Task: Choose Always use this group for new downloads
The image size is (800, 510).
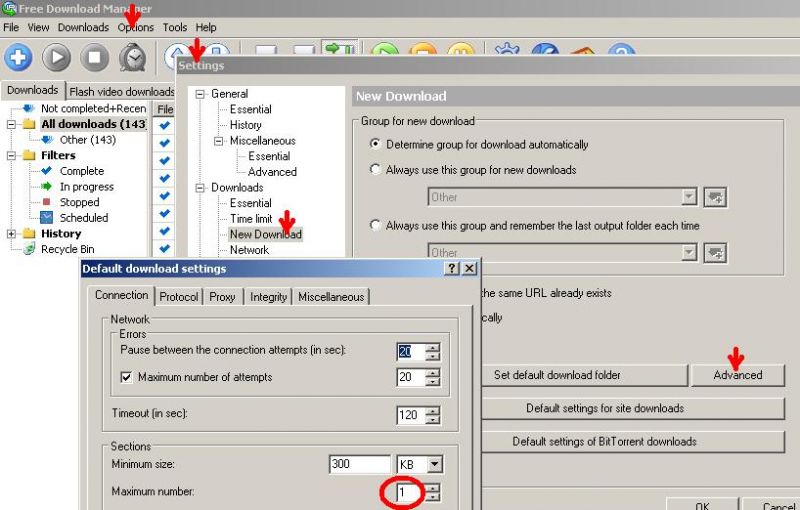Action: click(x=376, y=170)
